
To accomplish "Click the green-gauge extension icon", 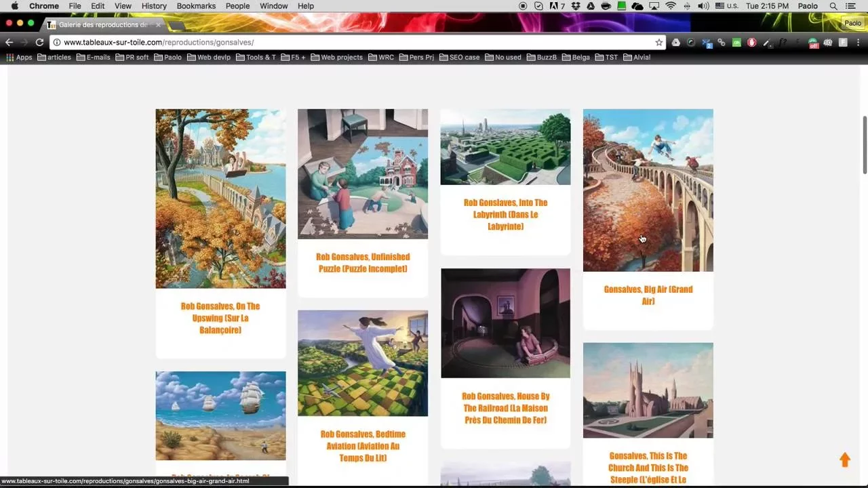I will coord(691,42).
